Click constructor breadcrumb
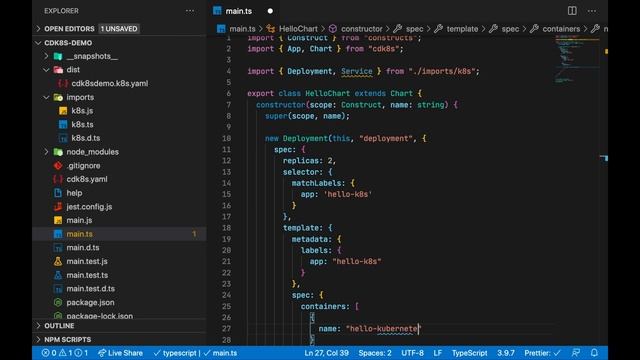Viewport: 640px width, 360px height. pos(362,29)
